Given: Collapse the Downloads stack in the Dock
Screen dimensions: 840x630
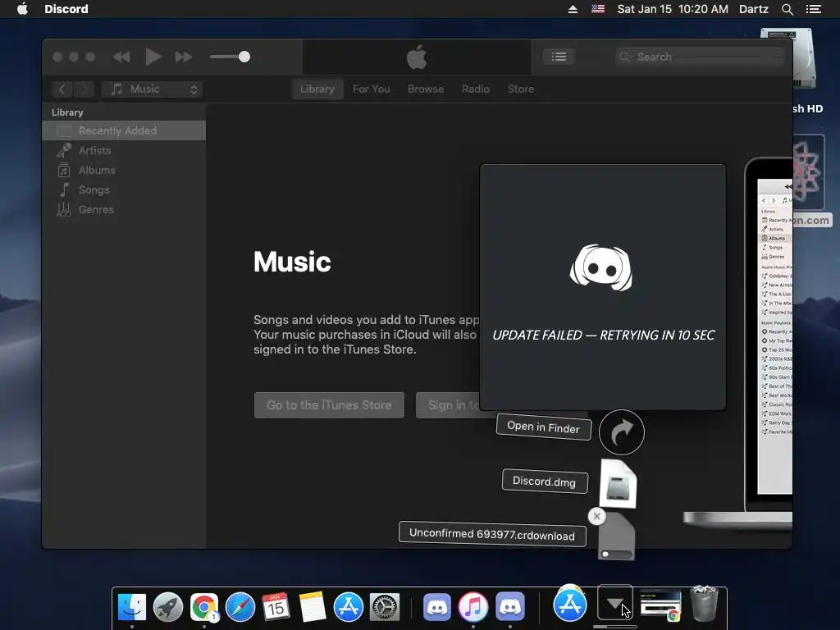Looking at the screenshot, I should [615, 603].
